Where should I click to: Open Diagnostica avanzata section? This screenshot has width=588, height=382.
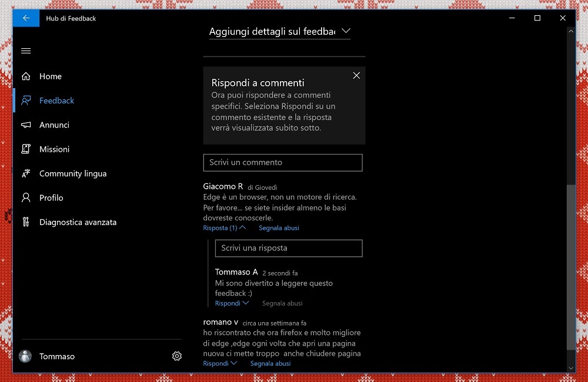click(x=78, y=222)
